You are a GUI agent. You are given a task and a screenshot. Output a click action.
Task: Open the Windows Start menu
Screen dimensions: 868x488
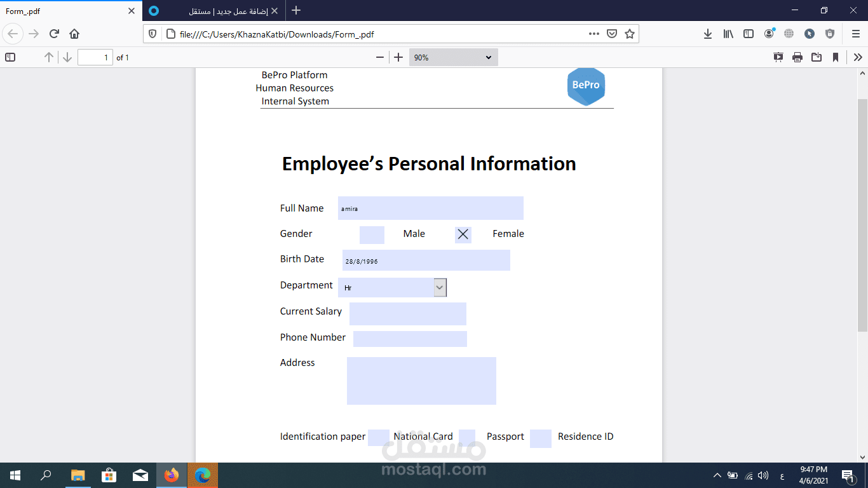15,475
